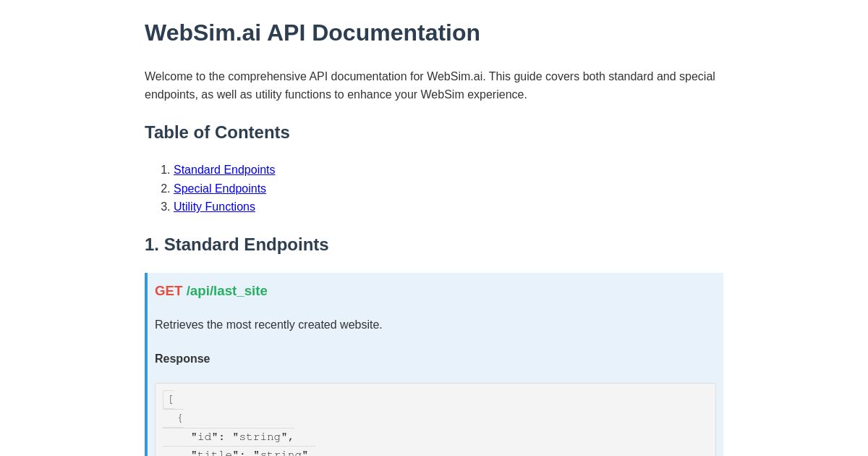Click the Response subheading
This screenshot has height=456, width=868.
point(182,358)
